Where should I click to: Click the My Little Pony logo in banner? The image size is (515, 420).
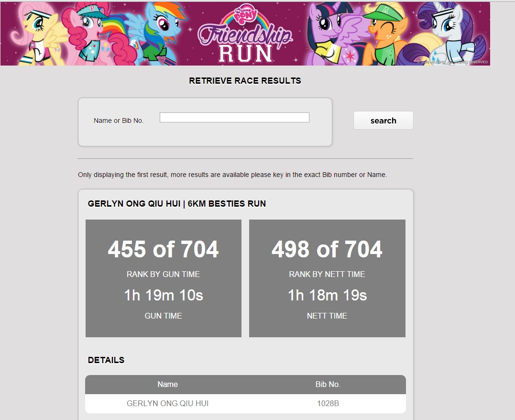pyautogui.click(x=246, y=15)
